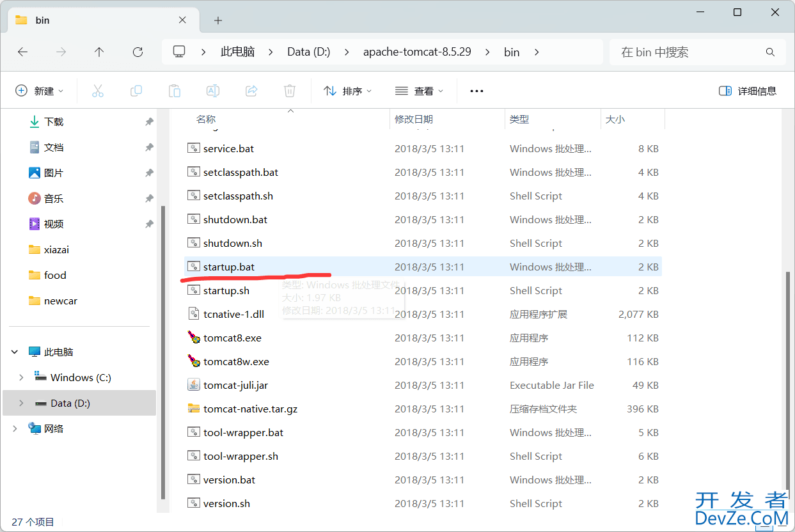Click the Delete trash can icon
Screen dimensions: 795x532
click(290, 91)
